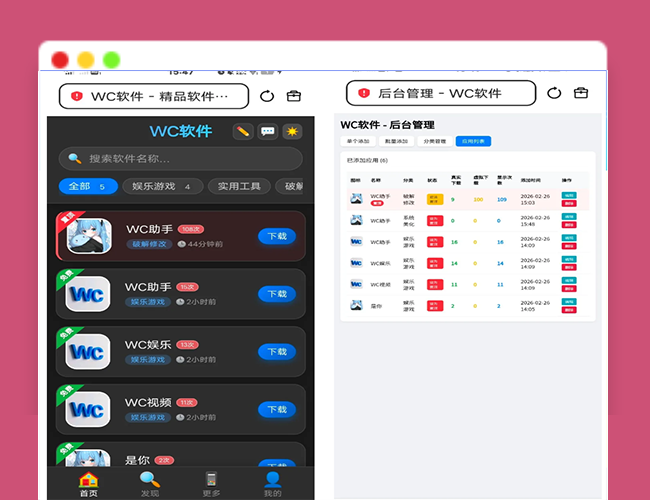Download the WC娱乐 app

[277, 352]
